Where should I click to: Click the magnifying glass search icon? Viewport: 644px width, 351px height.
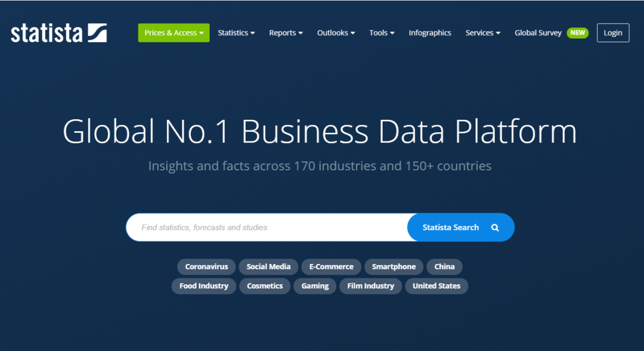495,228
